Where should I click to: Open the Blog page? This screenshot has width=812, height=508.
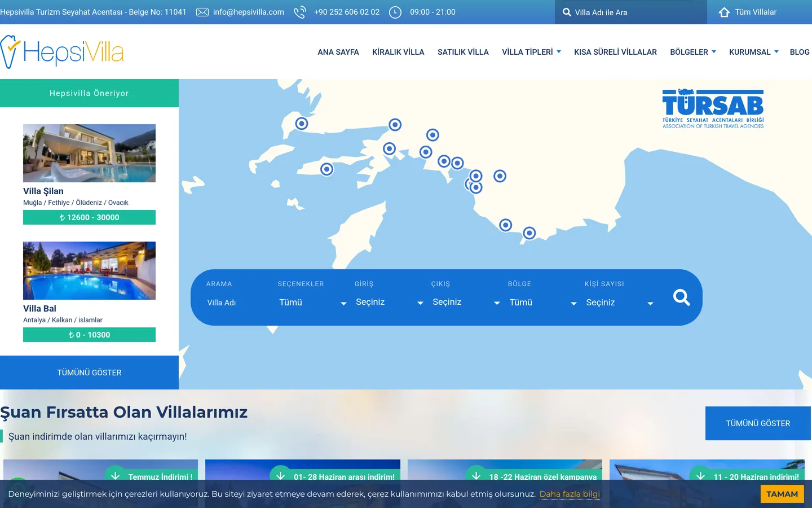[x=800, y=52]
